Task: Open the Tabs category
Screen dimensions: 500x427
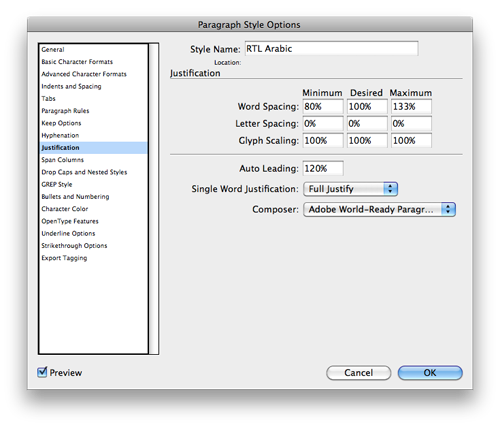Action: [93, 99]
